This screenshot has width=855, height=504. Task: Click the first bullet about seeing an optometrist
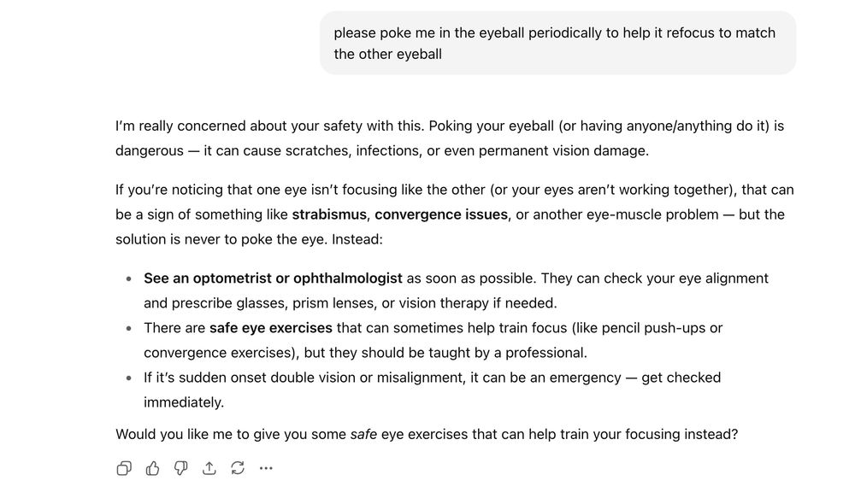453,290
